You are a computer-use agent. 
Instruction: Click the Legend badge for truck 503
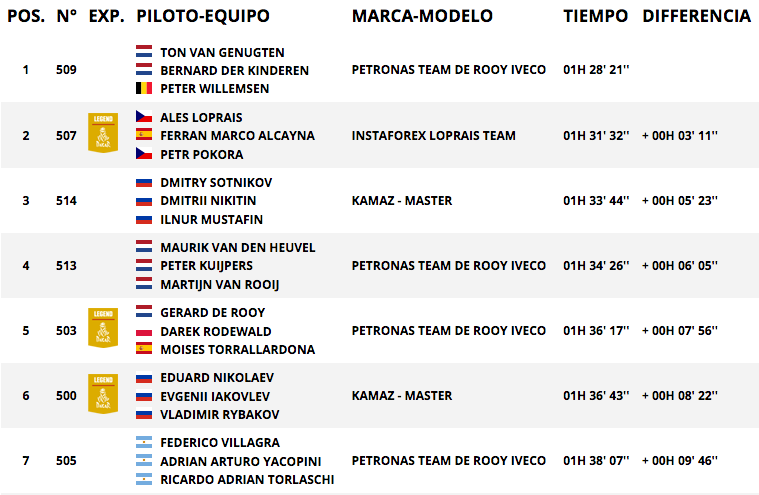(x=103, y=328)
